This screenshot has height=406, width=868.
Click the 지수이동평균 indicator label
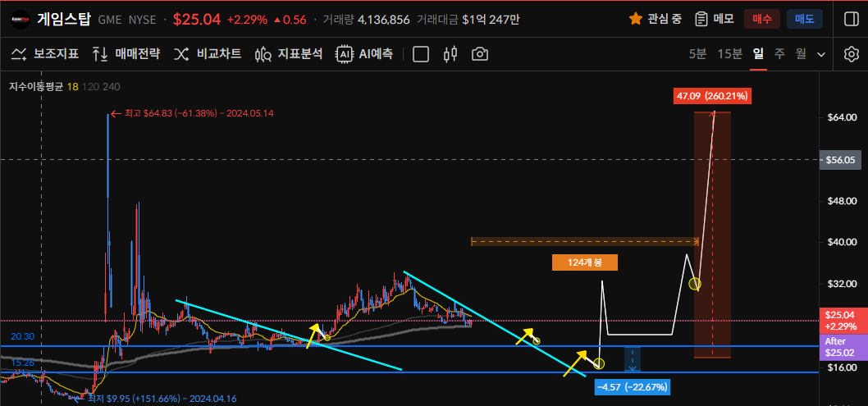[35, 86]
